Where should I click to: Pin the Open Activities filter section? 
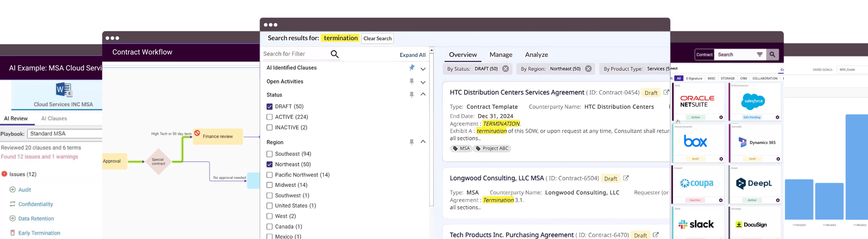(x=411, y=81)
